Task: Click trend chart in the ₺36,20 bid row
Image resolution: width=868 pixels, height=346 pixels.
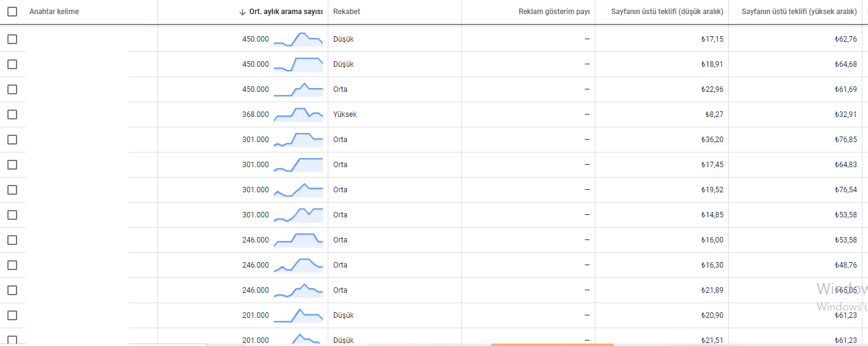Action: point(298,140)
